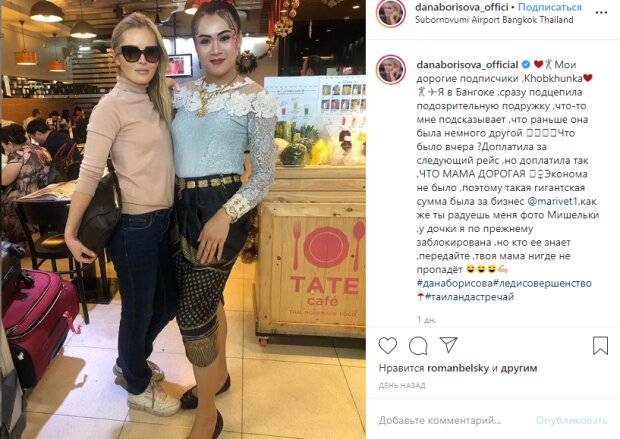Screen dimensions: 620x439
Task: Click the header profile avatar
Action: click(x=391, y=13)
